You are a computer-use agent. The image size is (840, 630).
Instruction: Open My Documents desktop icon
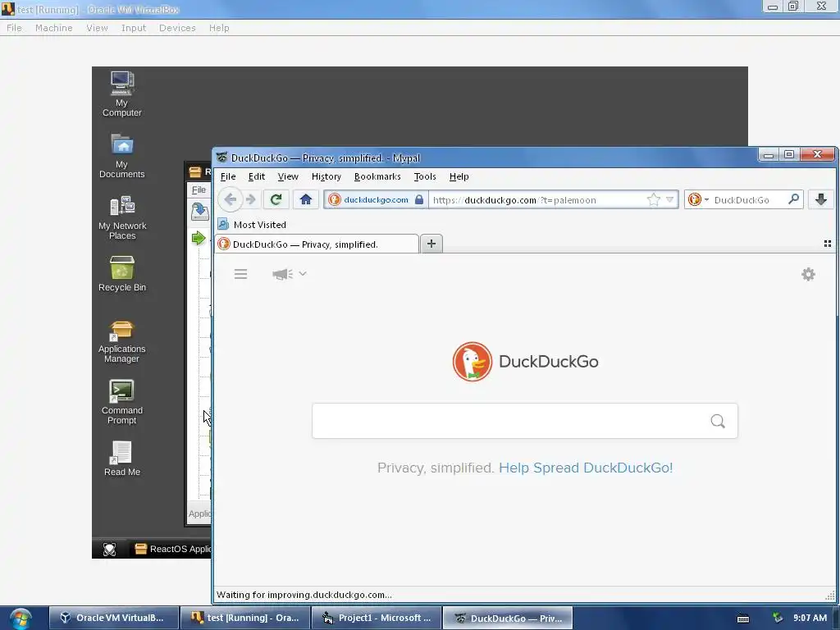point(122,155)
